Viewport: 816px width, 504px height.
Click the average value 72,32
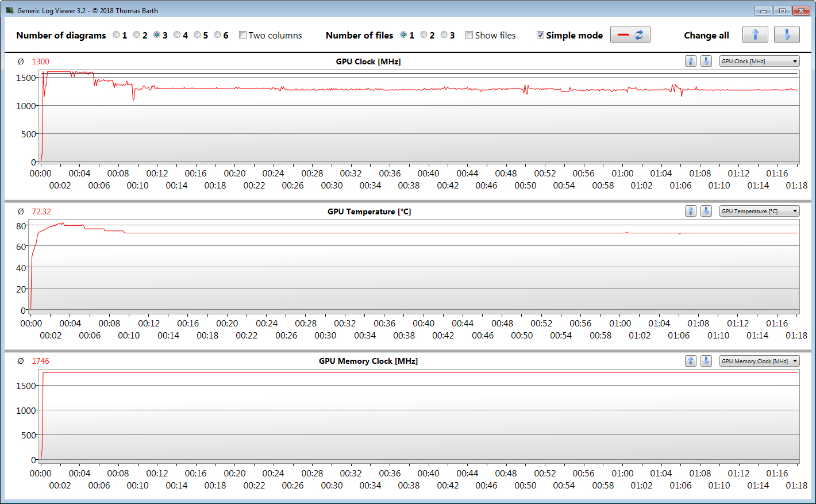click(41, 211)
